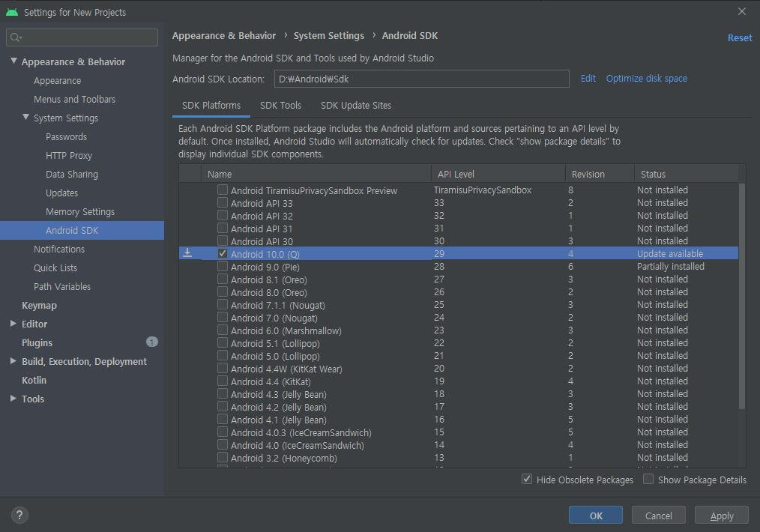The height and width of the screenshot is (532, 760).
Task: Click the OK button
Action: [x=596, y=516]
